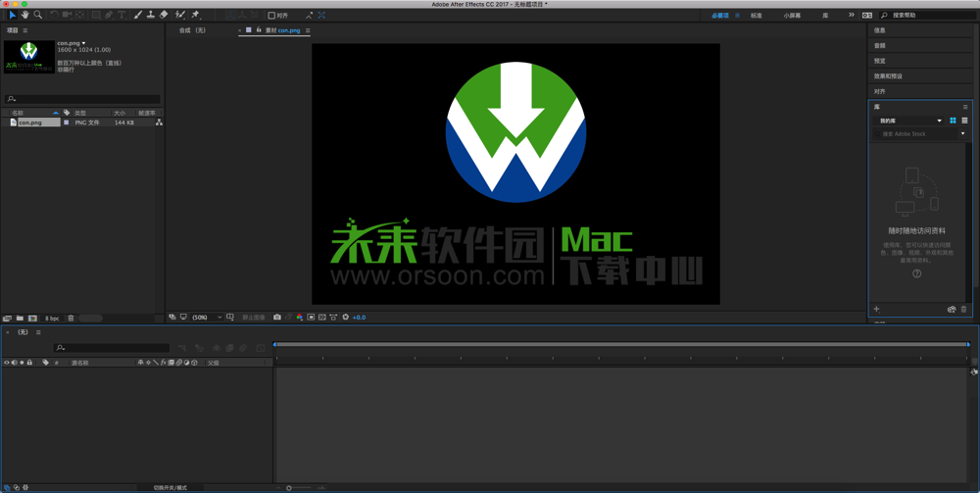Click the Interpret Footage icon in Project panel
980x493 pixels.
8,318
